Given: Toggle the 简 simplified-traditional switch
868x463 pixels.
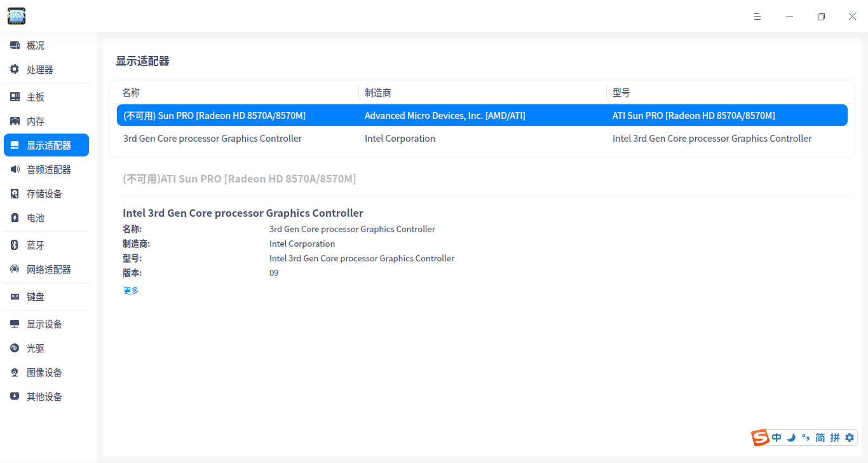Looking at the screenshot, I should pyautogui.click(x=820, y=438).
